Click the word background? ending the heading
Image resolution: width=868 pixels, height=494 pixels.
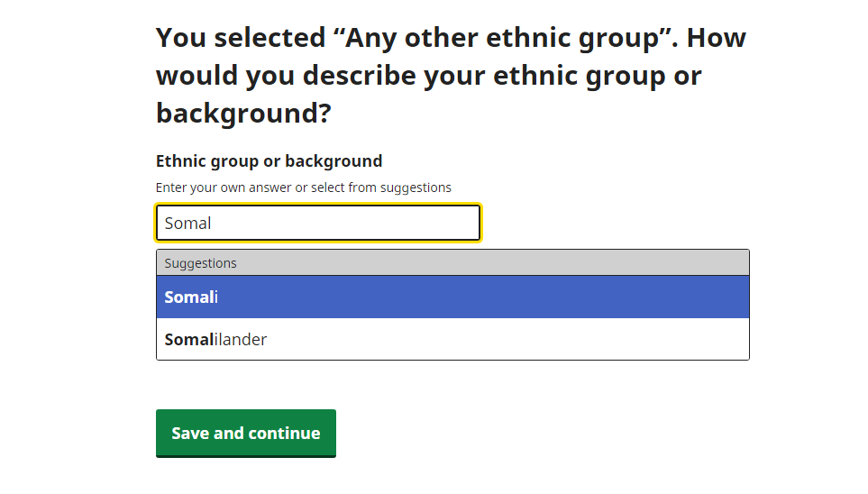click(x=243, y=113)
